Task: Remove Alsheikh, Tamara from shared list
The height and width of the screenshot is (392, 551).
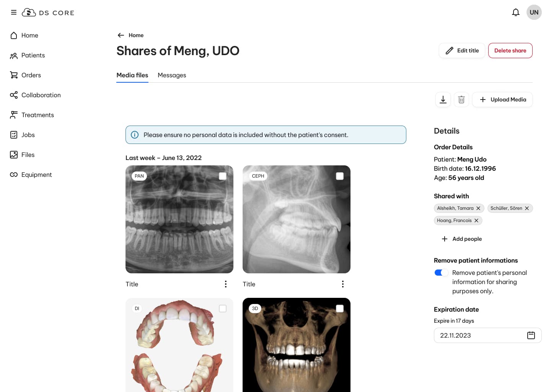Action: coord(478,208)
